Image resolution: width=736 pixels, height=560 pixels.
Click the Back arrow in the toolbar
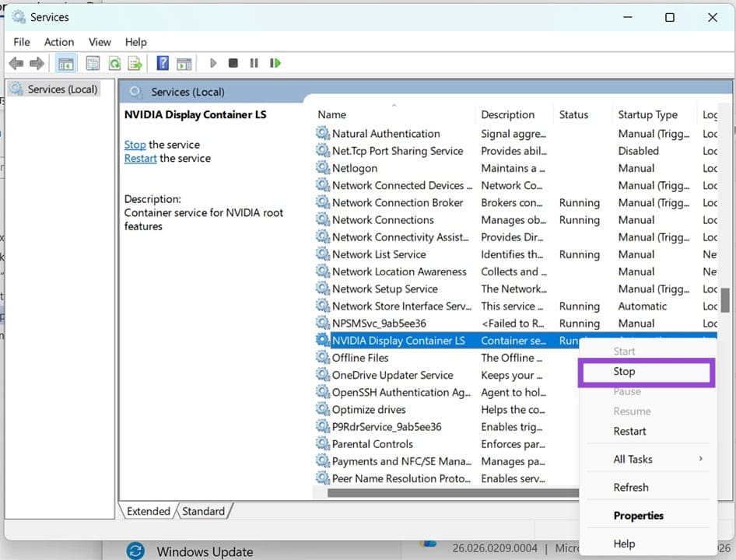pos(16,64)
